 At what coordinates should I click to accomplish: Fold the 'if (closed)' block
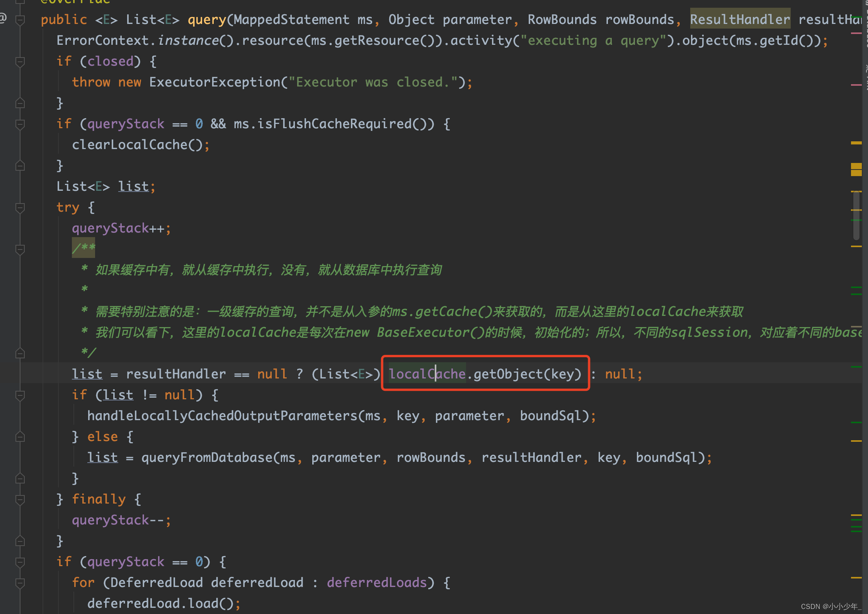tap(20, 61)
